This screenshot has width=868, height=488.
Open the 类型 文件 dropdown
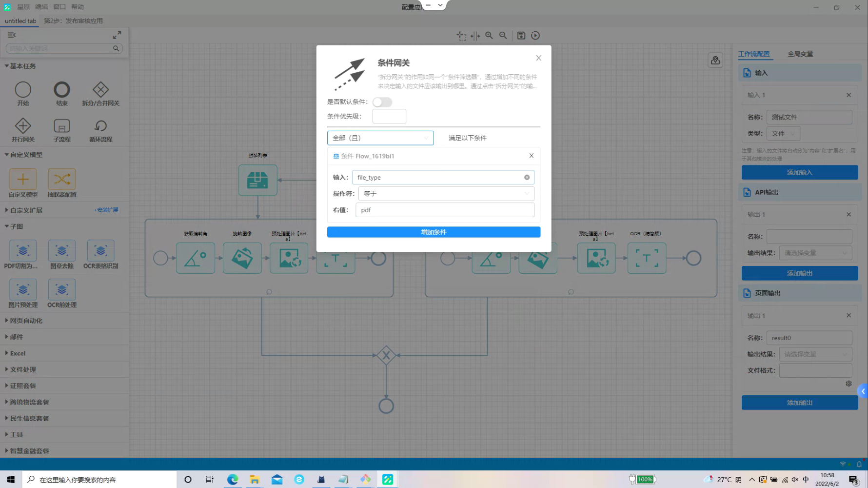tap(783, 134)
